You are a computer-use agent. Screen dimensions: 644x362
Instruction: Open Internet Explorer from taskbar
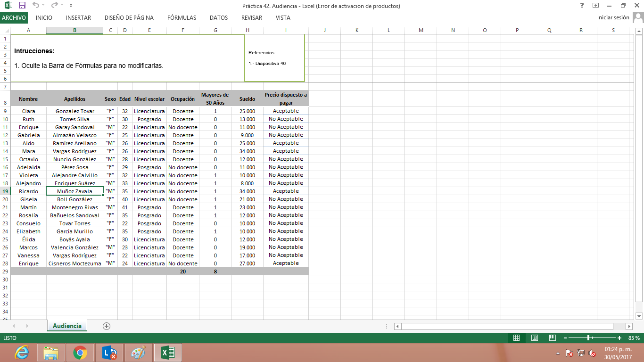[22, 353]
